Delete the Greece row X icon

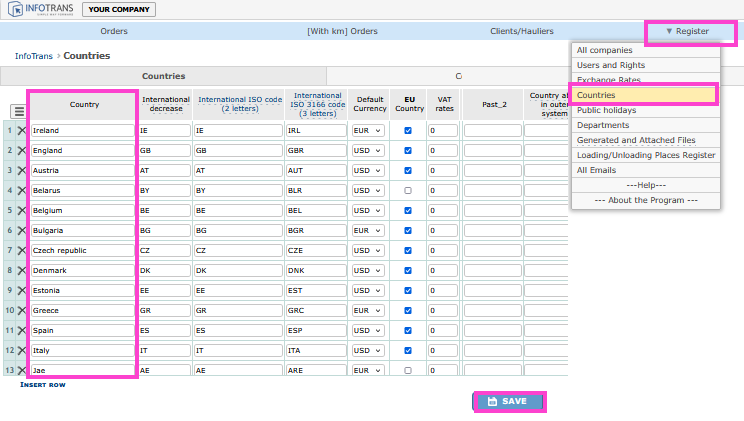point(21,310)
